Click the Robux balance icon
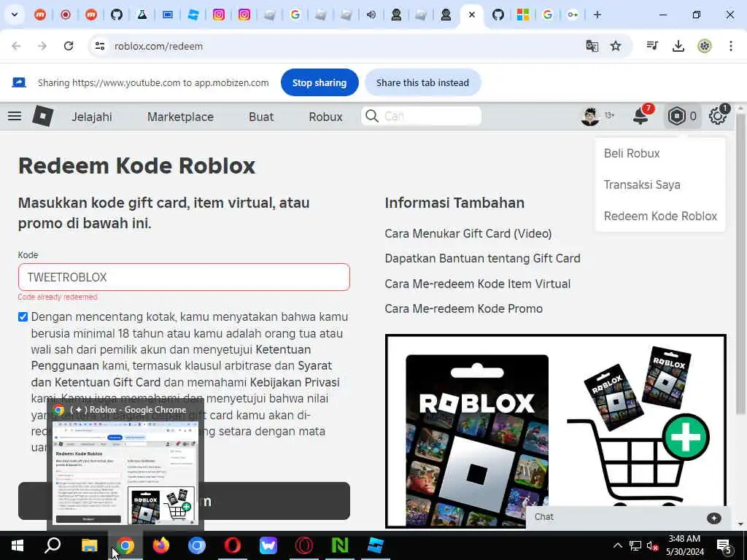The height and width of the screenshot is (560, 747). [676, 116]
